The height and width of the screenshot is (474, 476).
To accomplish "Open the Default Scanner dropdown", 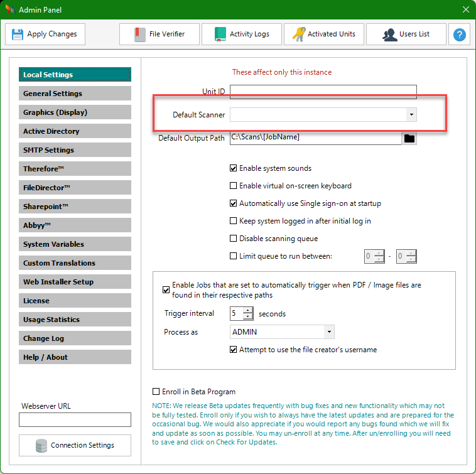I will coord(411,115).
